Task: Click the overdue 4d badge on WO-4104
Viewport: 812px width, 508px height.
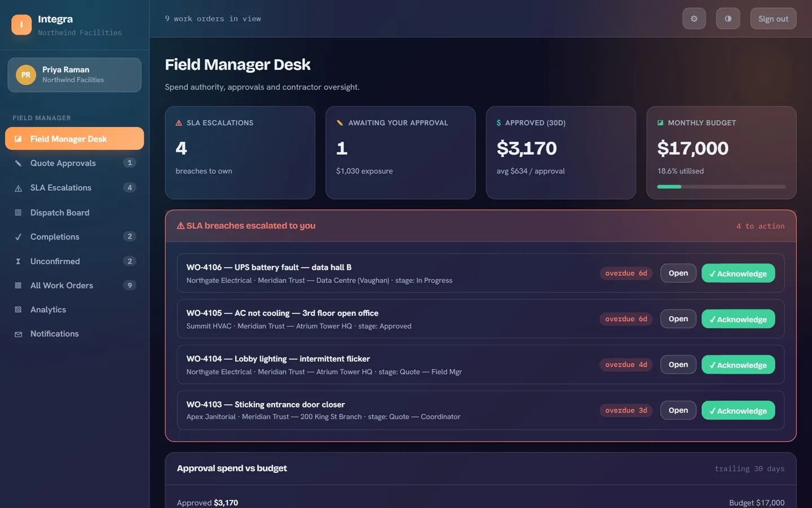Action: 626,365
